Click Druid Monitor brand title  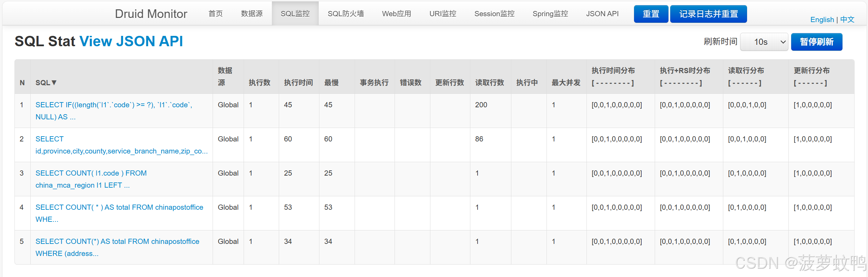point(151,13)
